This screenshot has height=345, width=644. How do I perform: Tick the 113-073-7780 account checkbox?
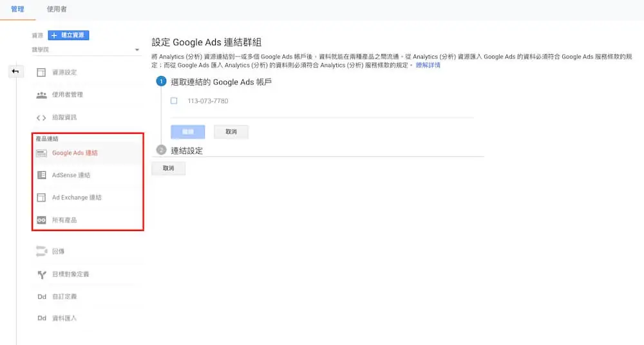(174, 100)
